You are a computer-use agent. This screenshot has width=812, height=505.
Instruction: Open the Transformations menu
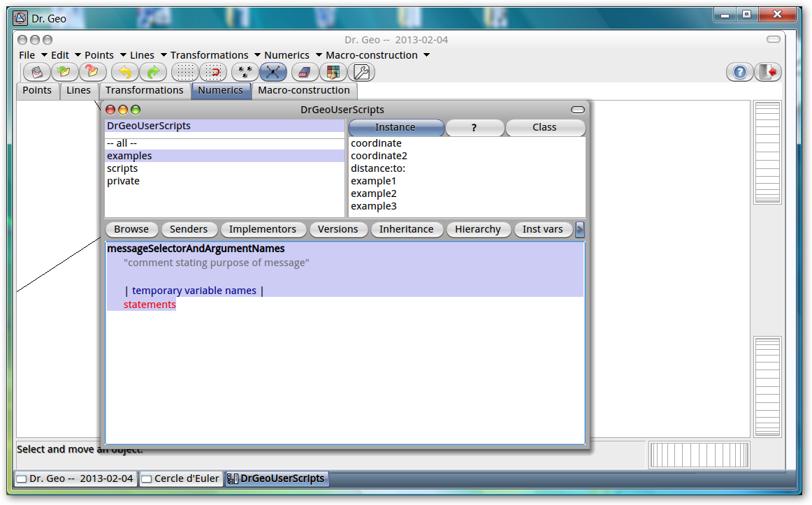pyautogui.click(x=215, y=55)
